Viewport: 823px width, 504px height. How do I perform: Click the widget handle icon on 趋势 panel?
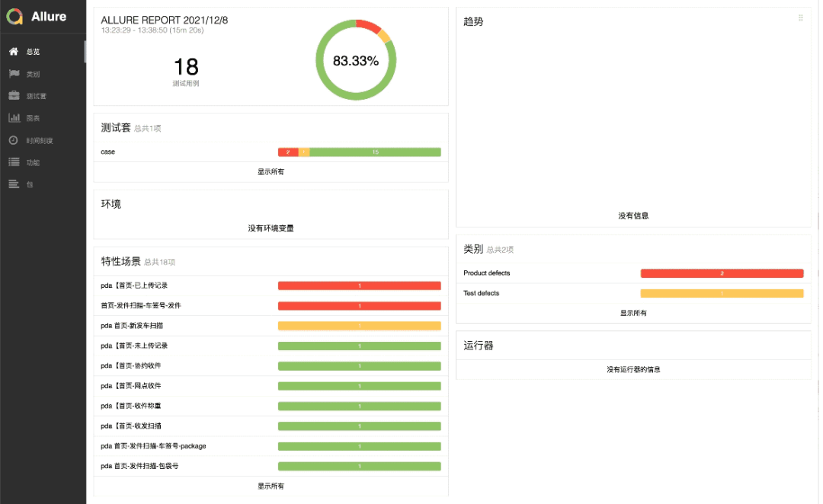point(800,19)
